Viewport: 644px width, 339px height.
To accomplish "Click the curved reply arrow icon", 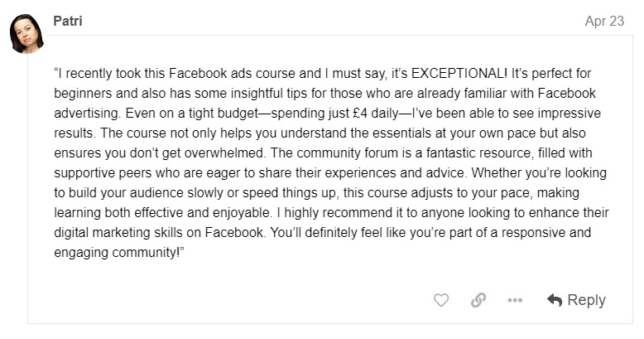I will (x=555, y=300).
